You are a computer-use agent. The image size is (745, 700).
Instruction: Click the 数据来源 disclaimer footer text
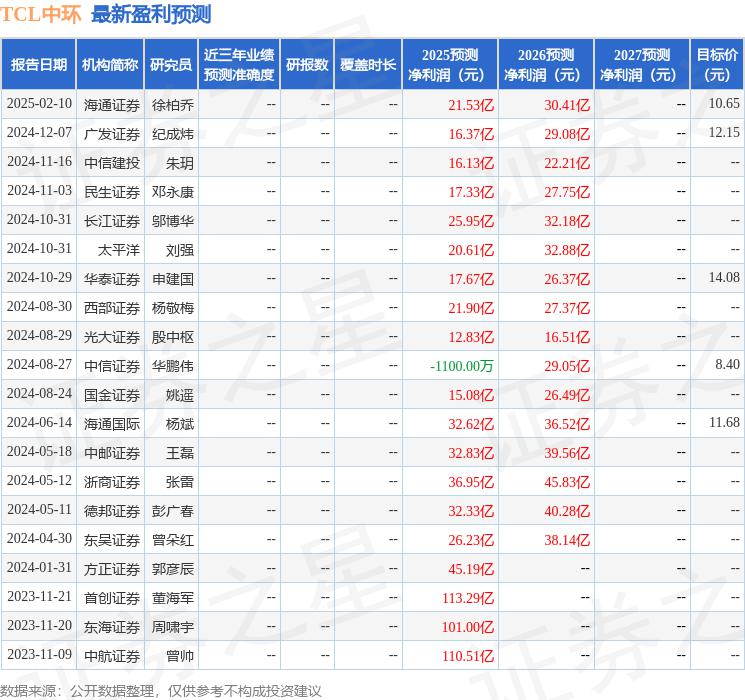[x=161, y=690]
